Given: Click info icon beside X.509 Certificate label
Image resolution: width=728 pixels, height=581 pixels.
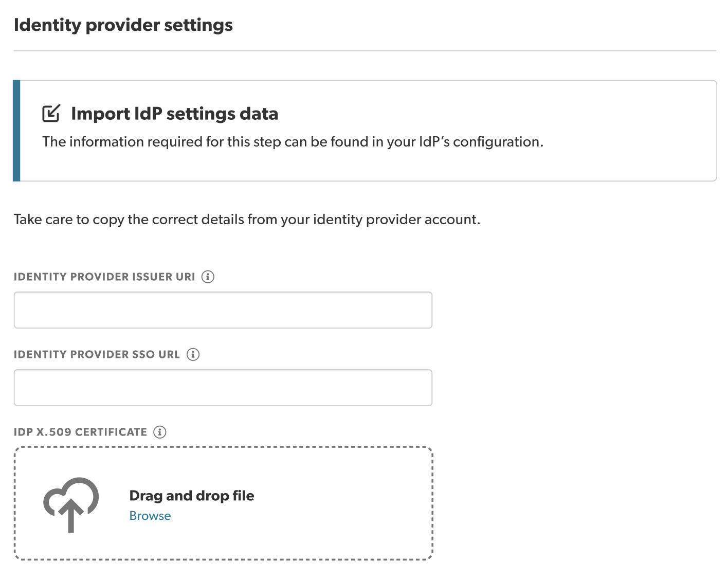Looking at the screenshot, I should [x=160, y=432].
